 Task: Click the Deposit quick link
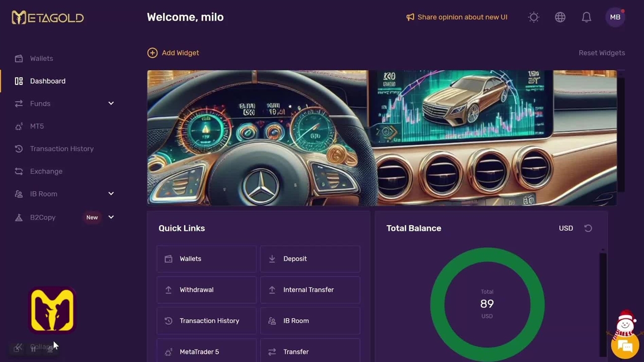pyautogui.click(x=310, y=259)
